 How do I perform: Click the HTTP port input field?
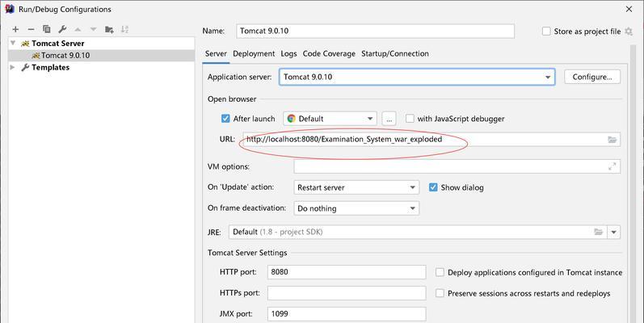point(347,271)
